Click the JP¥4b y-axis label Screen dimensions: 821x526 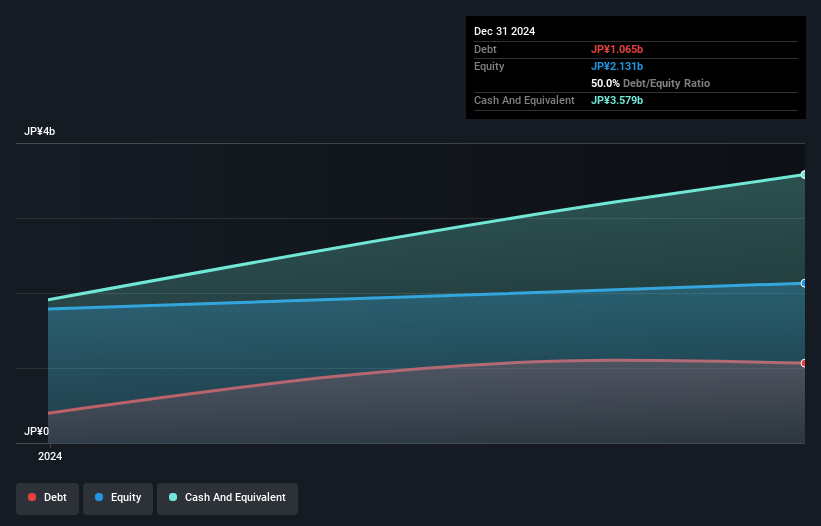click(x=39, y=131)
